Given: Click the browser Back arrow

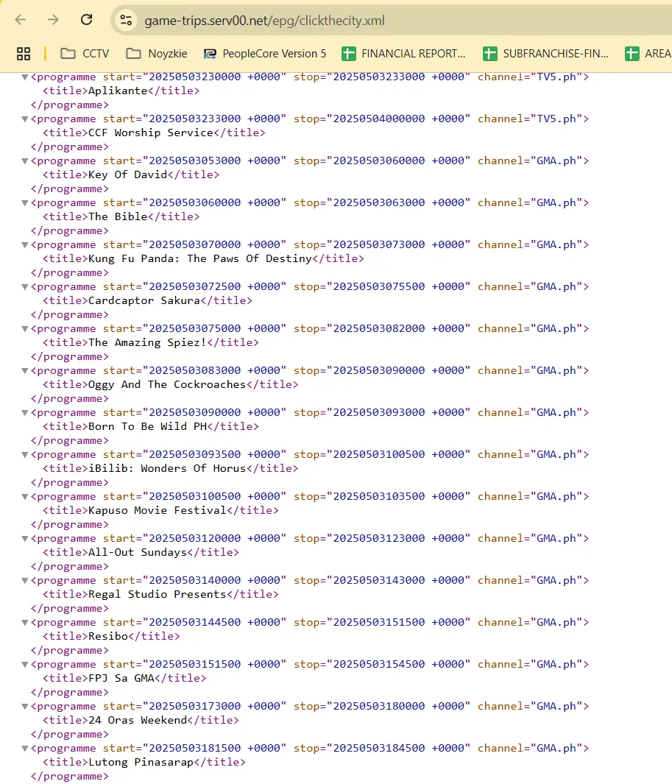Looking at the screenshot, I should (21, 20).
